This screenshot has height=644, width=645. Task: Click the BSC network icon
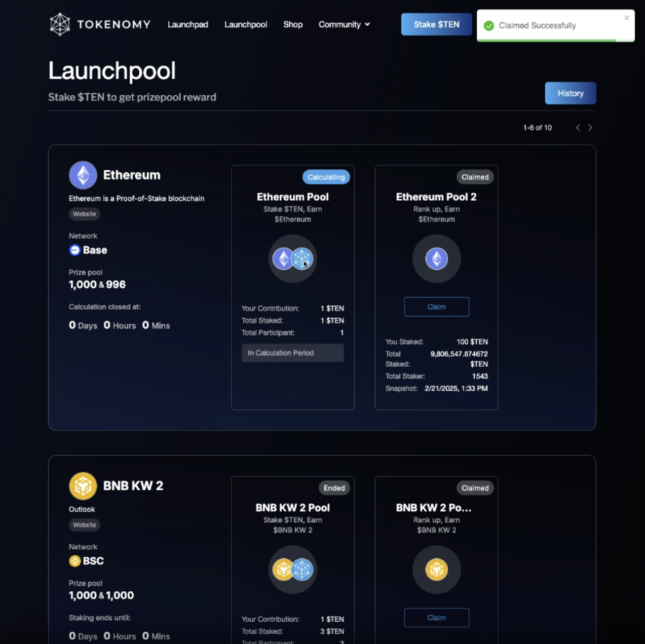(x=75, y=561)
